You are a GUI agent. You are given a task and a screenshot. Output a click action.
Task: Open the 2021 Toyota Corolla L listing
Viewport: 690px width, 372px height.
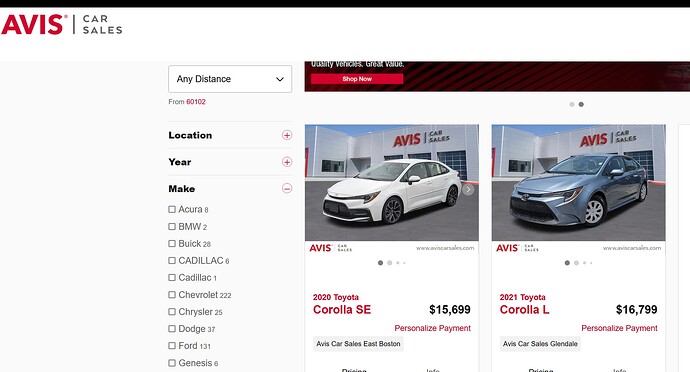[x=525, y=305]
